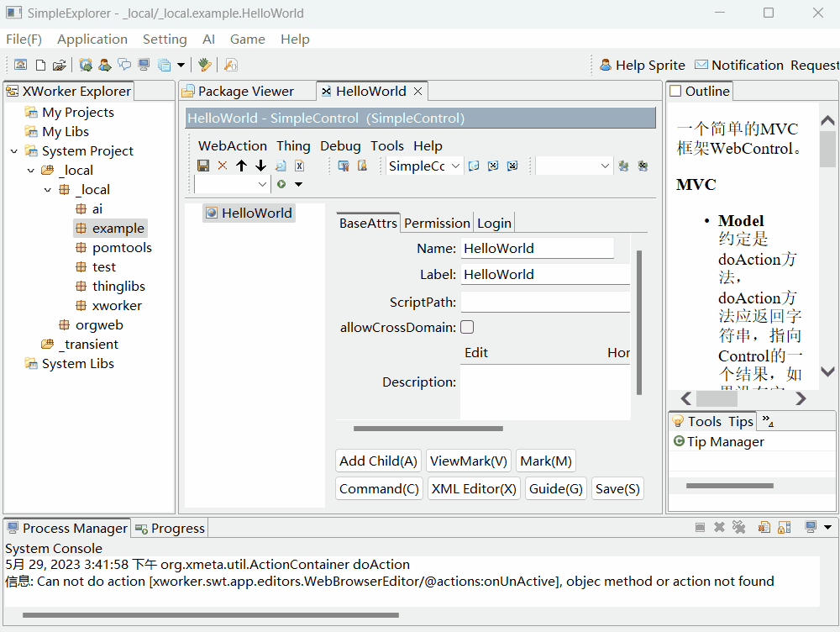The height and width of the screenshot is (632, 840).
Task: Click the new document icon in the main toolbar
Action: [39, 64]
